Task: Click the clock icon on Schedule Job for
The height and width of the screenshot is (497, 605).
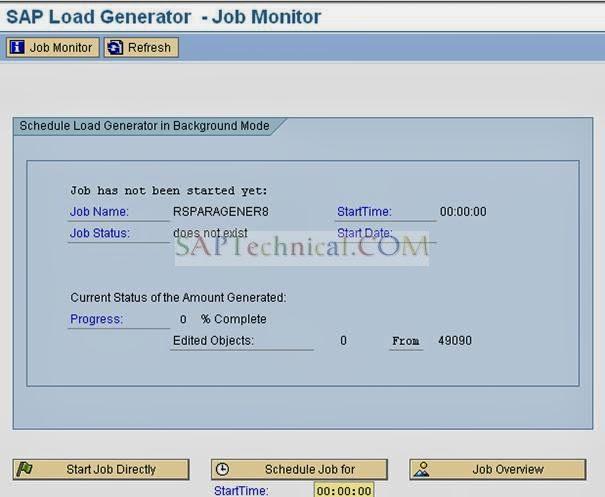Action: pos(222,469)
